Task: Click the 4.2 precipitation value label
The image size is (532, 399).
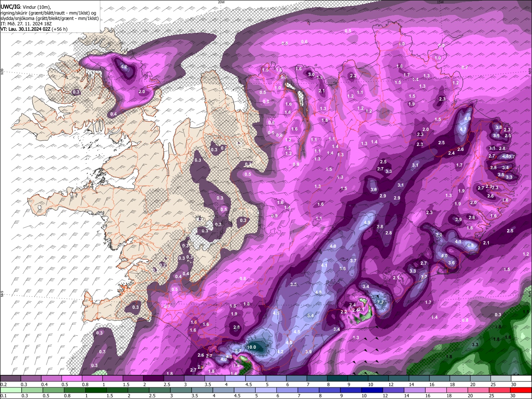Action: (280, 352)
